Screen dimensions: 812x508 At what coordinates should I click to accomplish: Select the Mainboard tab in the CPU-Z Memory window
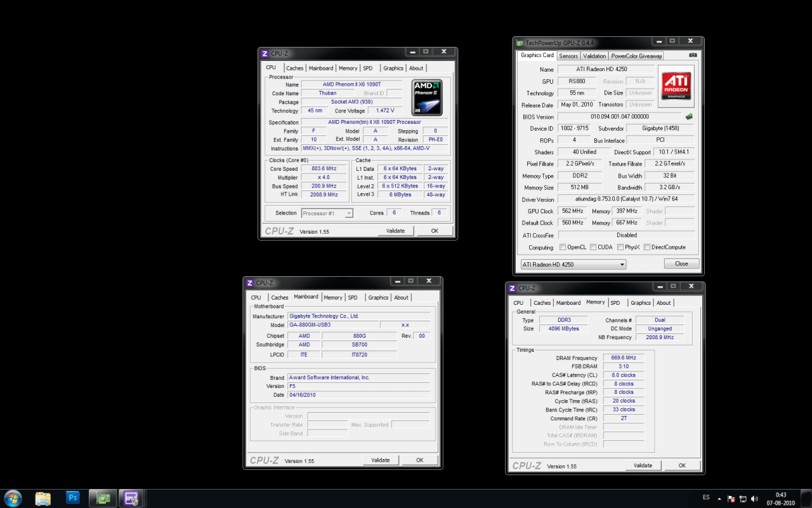pos(568,302)
